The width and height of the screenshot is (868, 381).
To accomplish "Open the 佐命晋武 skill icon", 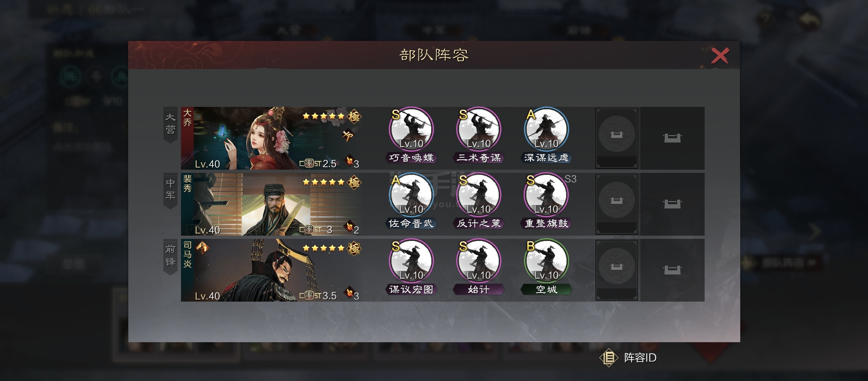I will pyautogui.click(x=411, y=195).
